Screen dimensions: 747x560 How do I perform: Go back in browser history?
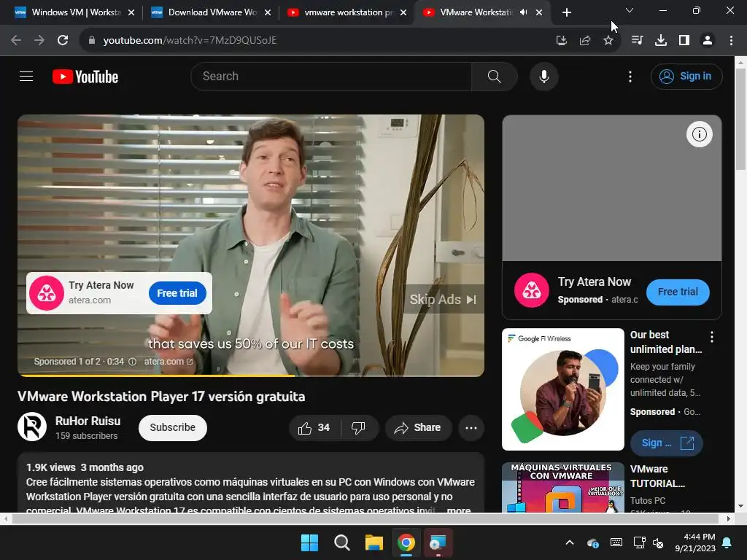click(16, 40)
